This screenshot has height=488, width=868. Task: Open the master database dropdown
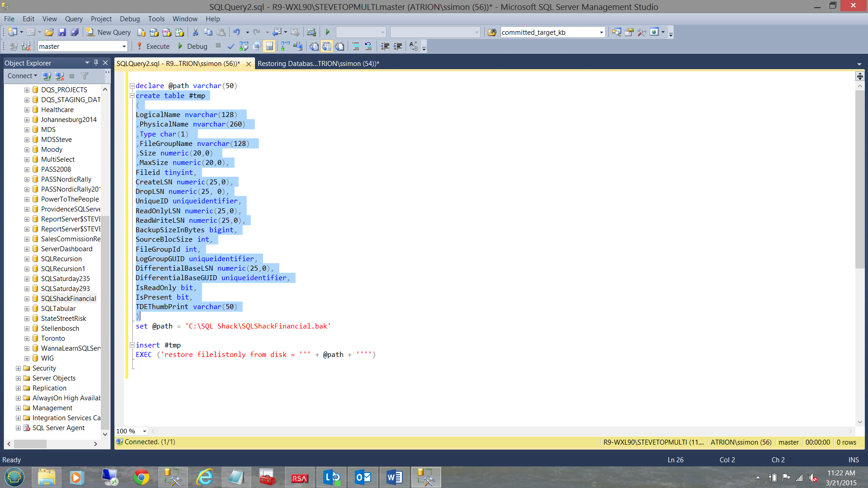124,46
